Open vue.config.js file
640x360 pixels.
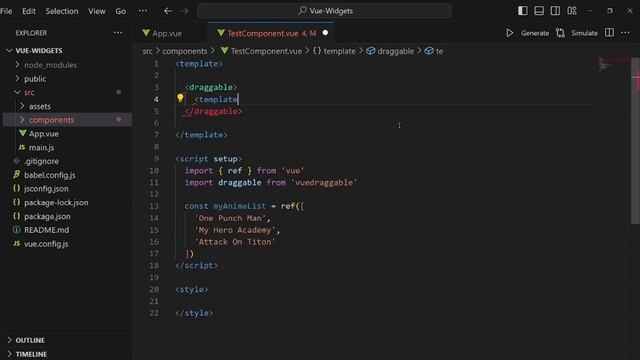click(46, 244)
